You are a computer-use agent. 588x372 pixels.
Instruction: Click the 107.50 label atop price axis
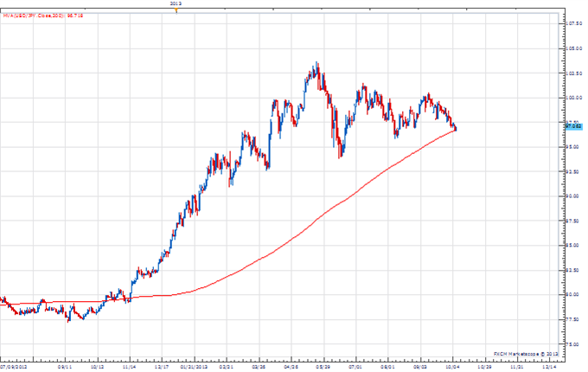tap(574, 23)
